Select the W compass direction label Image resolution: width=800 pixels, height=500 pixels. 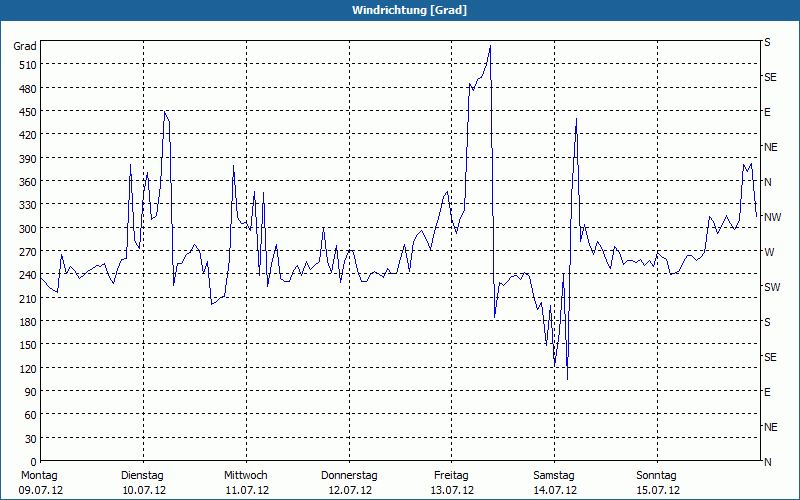(768, 252)
